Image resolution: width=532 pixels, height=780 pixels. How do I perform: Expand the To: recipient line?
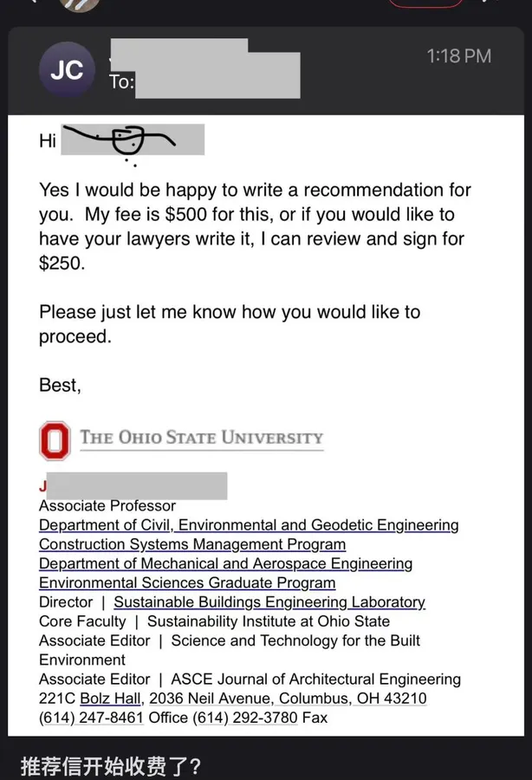(204, 82)
